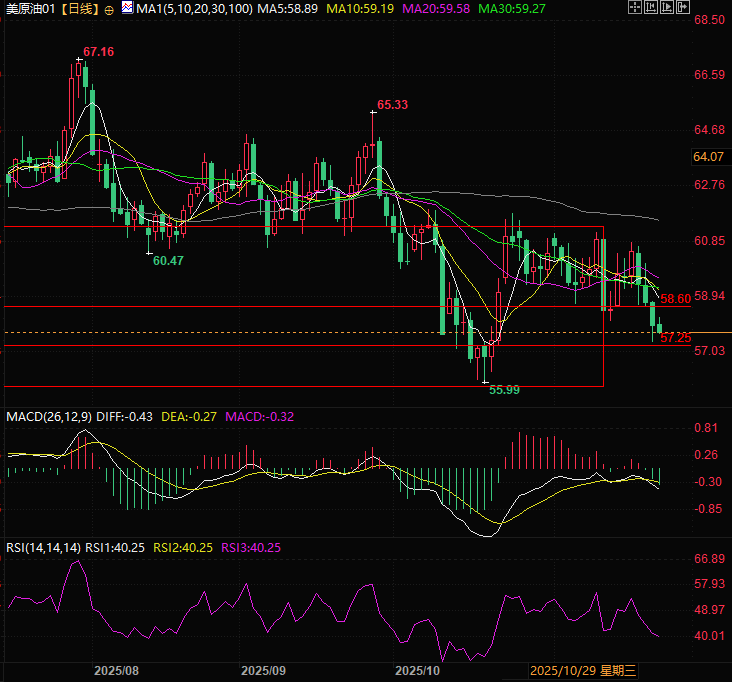Open MACD(26,12,9) indicator parameters
This screenshot has width=732, height=682.
point(50,416)
